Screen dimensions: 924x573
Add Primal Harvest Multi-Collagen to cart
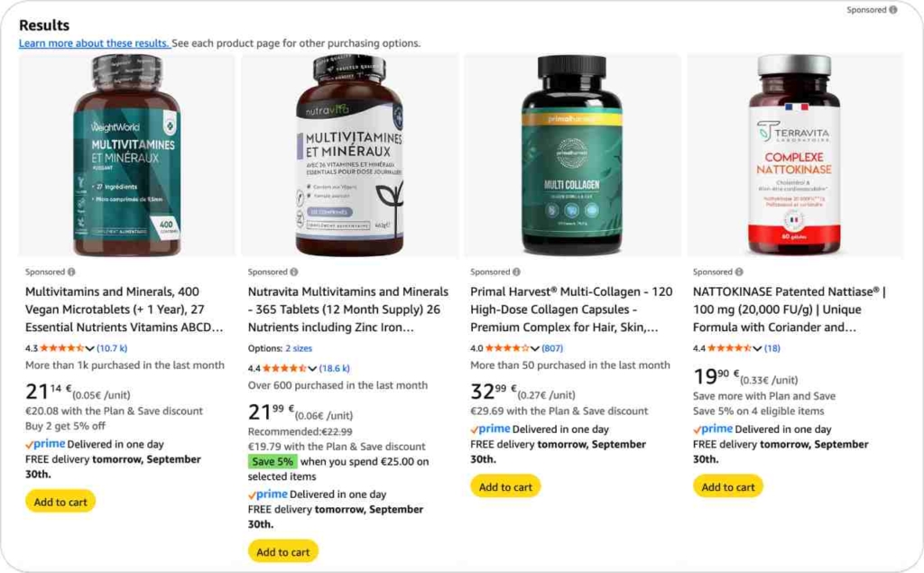(505, 486)
